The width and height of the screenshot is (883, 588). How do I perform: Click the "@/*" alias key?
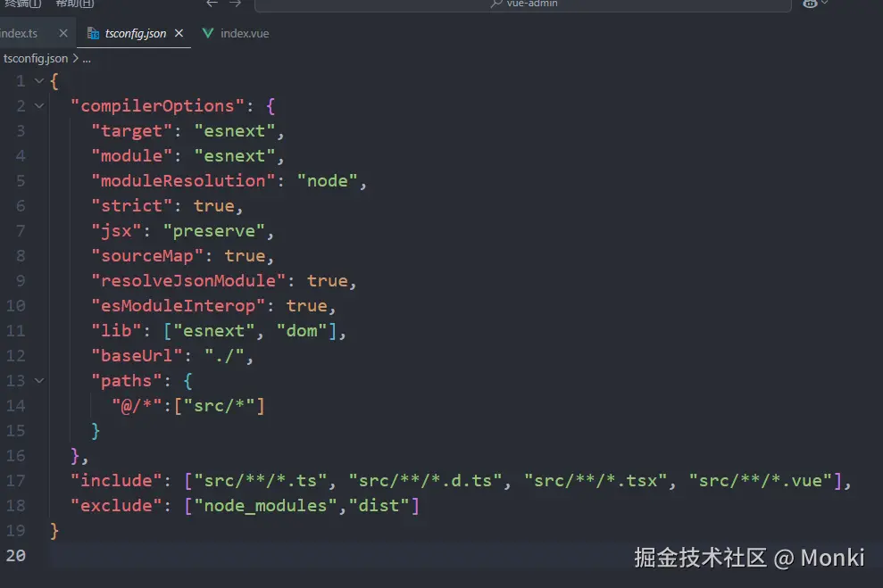[137, 406]
